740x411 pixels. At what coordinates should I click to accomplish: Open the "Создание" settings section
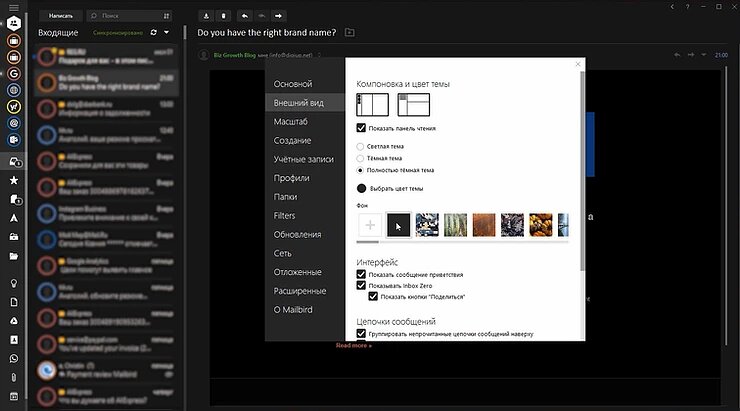point(292,140)
